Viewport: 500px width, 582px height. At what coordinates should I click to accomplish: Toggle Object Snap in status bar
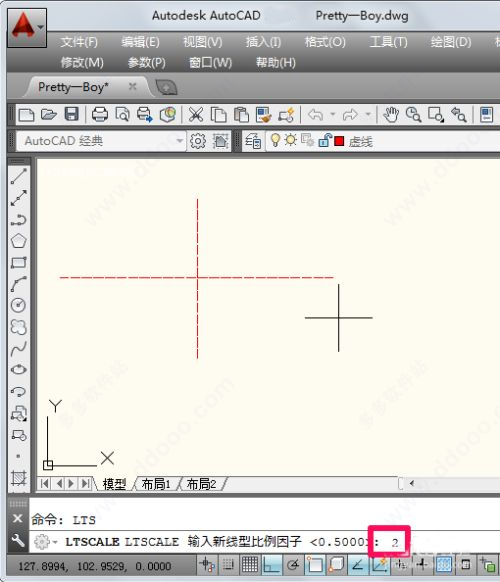[314, 565]
